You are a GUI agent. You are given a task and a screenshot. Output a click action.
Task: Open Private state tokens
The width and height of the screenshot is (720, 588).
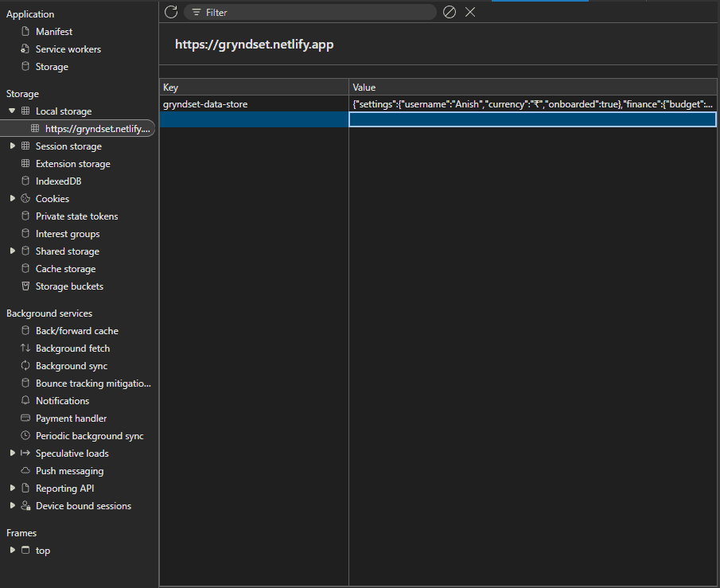pyautogui.click(x=76, y=216)
